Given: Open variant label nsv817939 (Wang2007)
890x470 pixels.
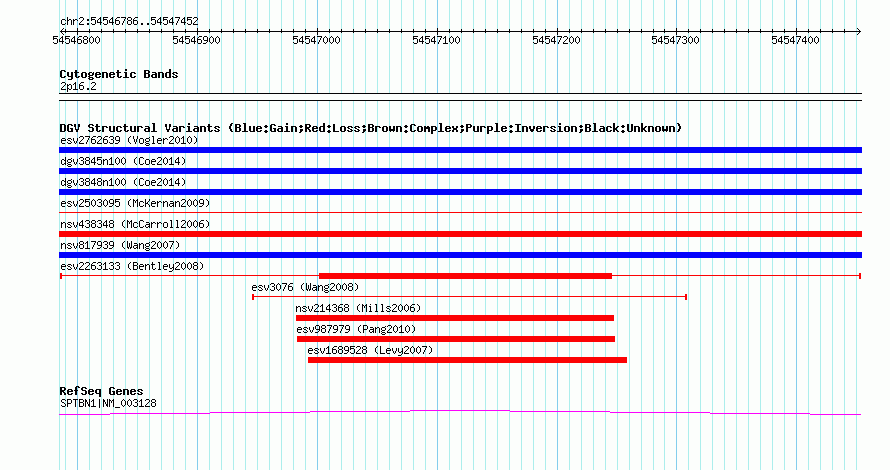Looking at the screenshot, I should [x=120, y=245].
